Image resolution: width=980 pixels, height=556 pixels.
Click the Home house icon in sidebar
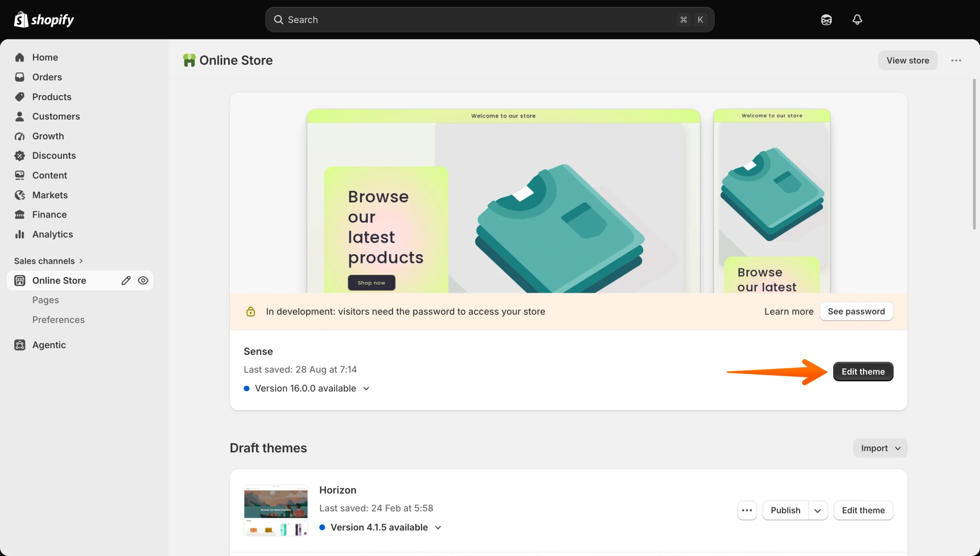coord(20,57)
